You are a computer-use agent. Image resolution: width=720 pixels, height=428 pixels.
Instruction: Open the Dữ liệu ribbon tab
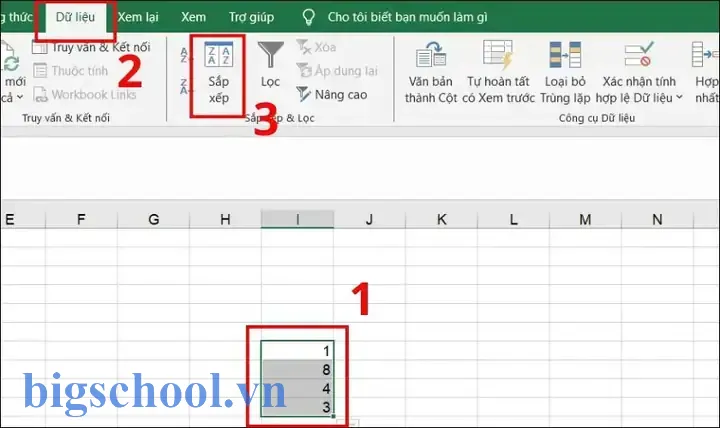pos(75,17)
